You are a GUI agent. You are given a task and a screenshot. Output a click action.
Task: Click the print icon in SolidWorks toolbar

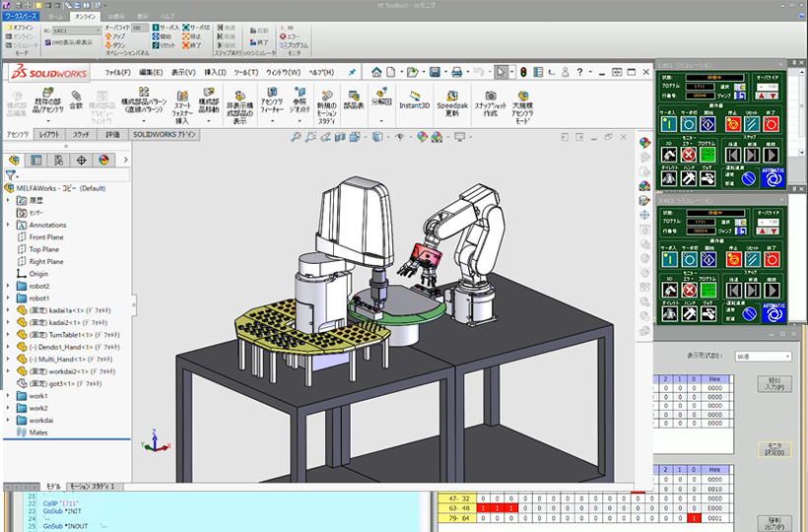coord(456,72)
